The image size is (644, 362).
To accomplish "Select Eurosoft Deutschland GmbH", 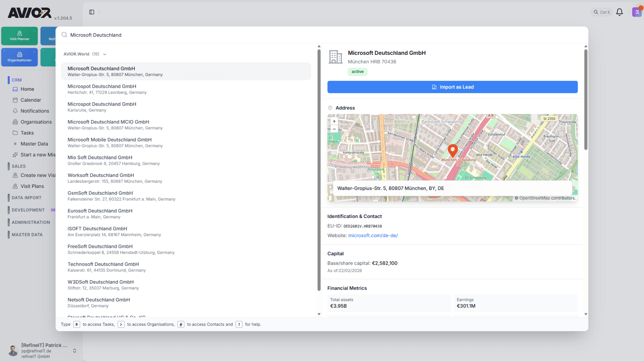I will click(x=186, y=214).
